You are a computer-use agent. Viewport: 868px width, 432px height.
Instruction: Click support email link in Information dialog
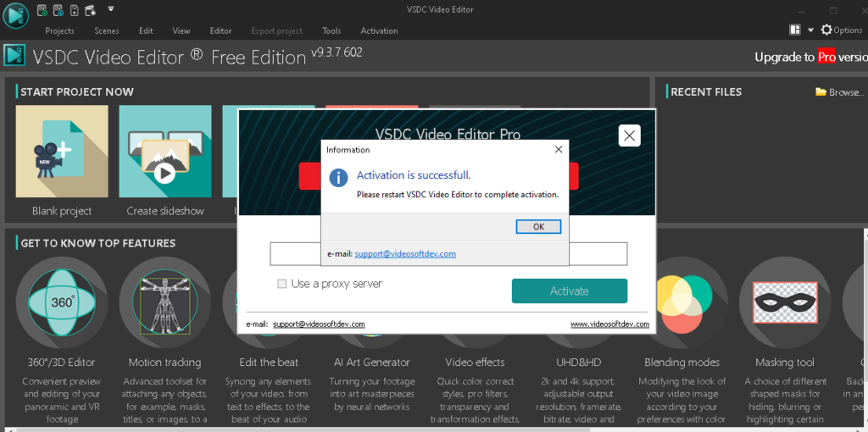click(x=405, y=254)
